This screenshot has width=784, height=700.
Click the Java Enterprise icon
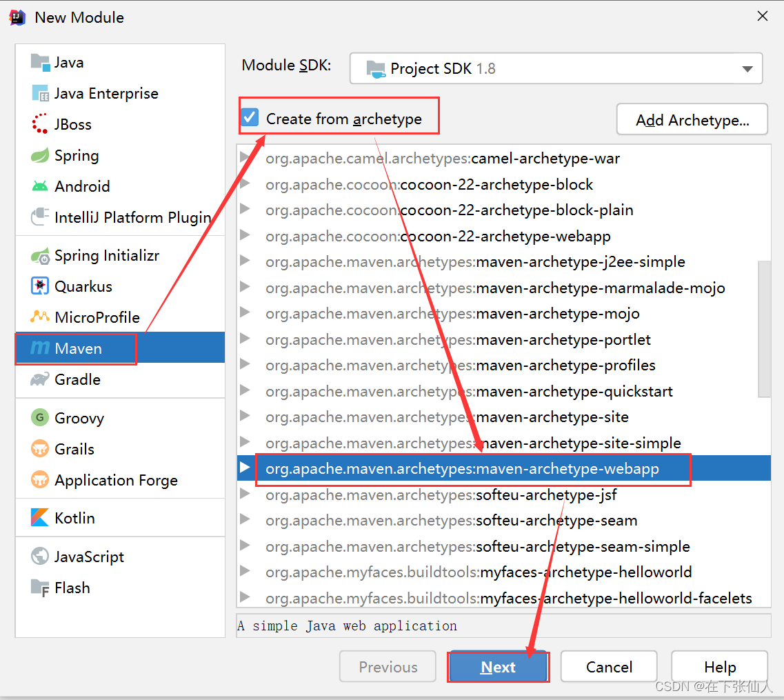(x=40, y=94)
